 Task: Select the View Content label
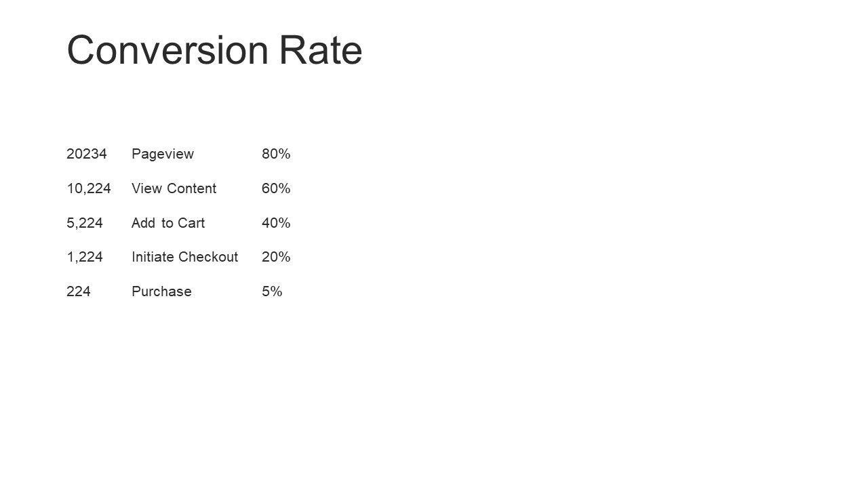pos(174,188)
